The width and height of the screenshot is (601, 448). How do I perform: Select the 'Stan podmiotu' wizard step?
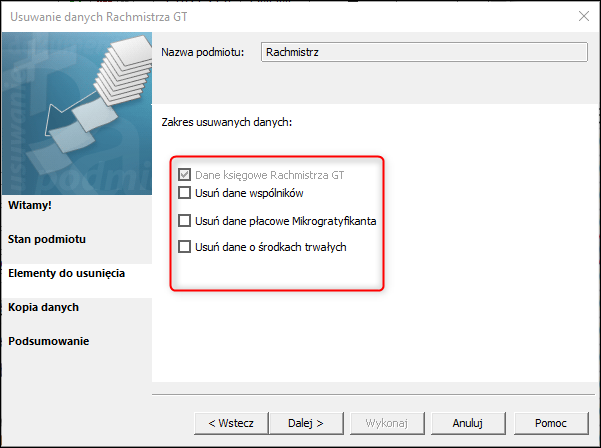(x=47, y=239)
